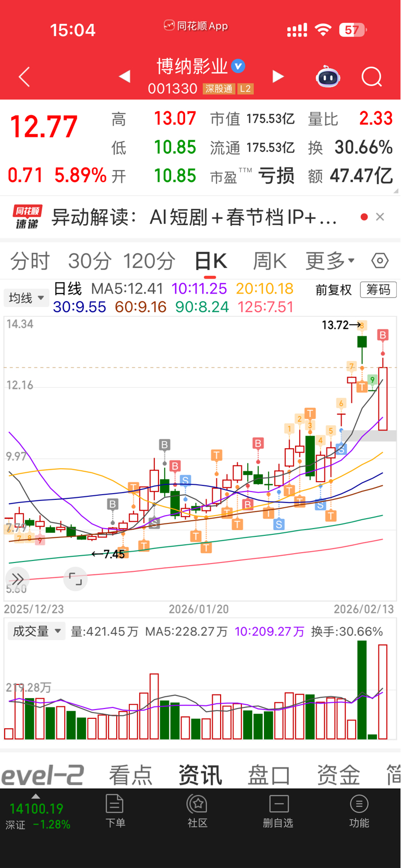Expand chart with double-arrow icon

point(18,579)
